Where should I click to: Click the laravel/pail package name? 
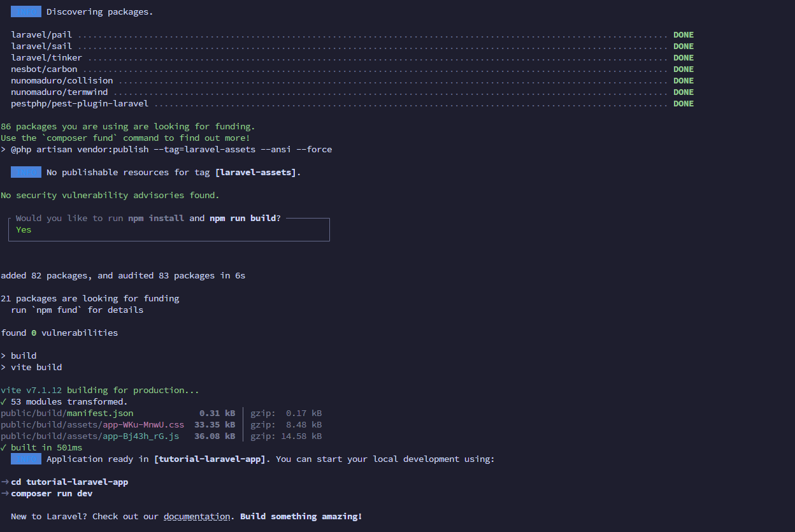41,35
